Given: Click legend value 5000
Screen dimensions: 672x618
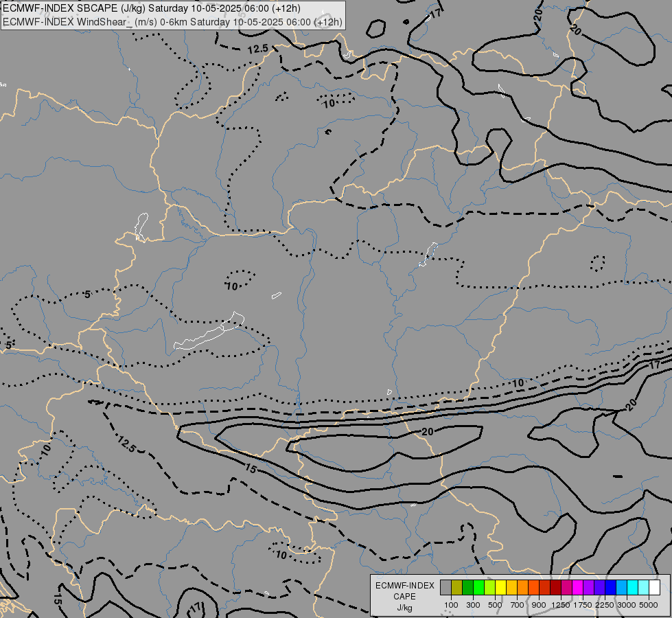Looking at the screenshot, I should coord(649,605).
